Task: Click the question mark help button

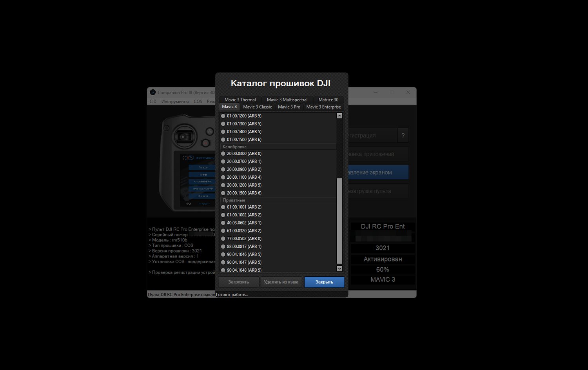Action: coord(403,135)
